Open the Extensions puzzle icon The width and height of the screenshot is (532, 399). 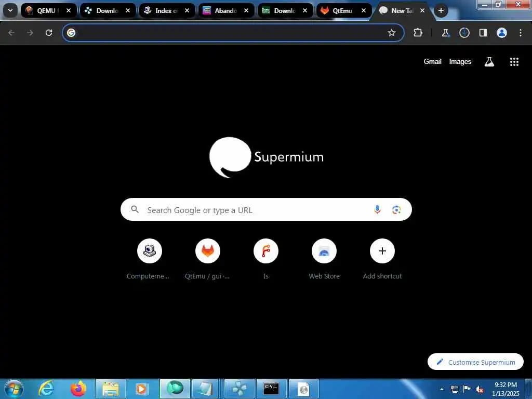[x=418, y=33]
